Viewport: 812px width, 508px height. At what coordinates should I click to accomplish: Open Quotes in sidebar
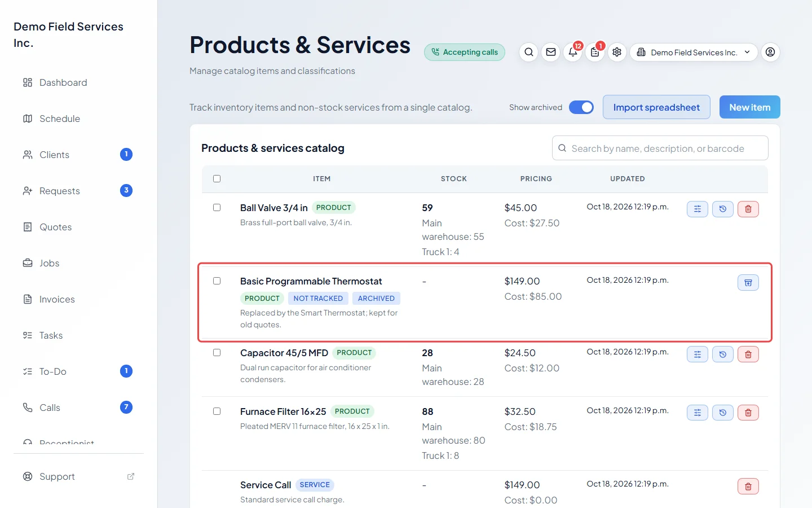(78, 227)
